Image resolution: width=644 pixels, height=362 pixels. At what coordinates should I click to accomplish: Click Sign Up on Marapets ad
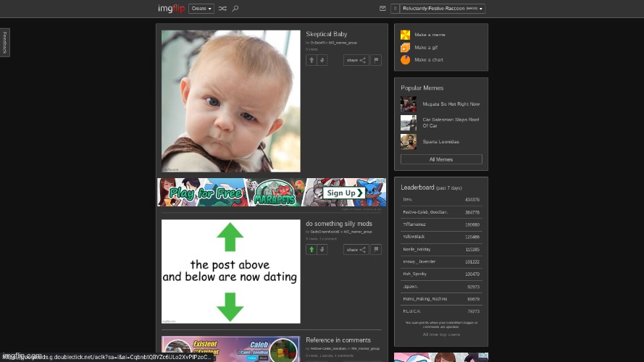tap(344, 193)
